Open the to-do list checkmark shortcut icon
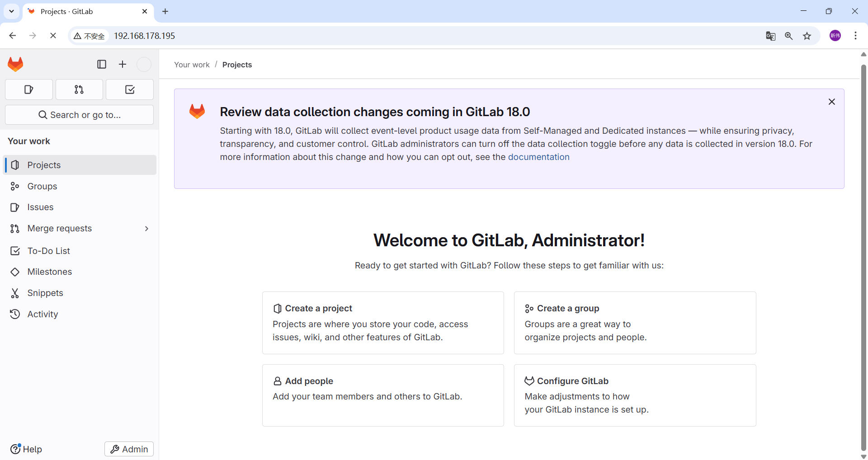The height and width of the screenshot is (460, 868). [x=129, y=89]
